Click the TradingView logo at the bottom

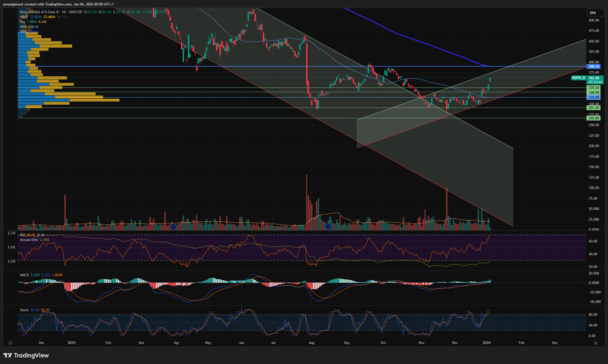[26, 355]
